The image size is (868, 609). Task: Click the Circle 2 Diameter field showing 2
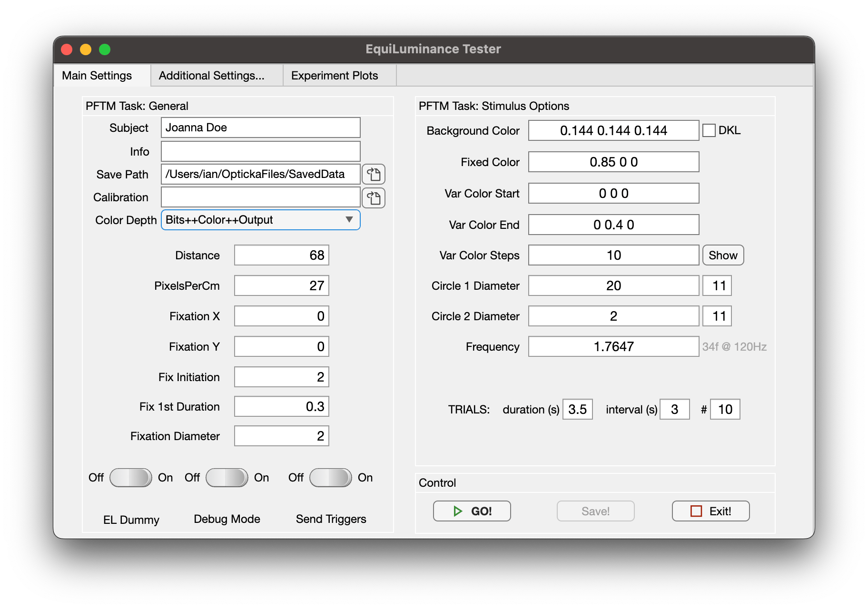coord(614,316)
